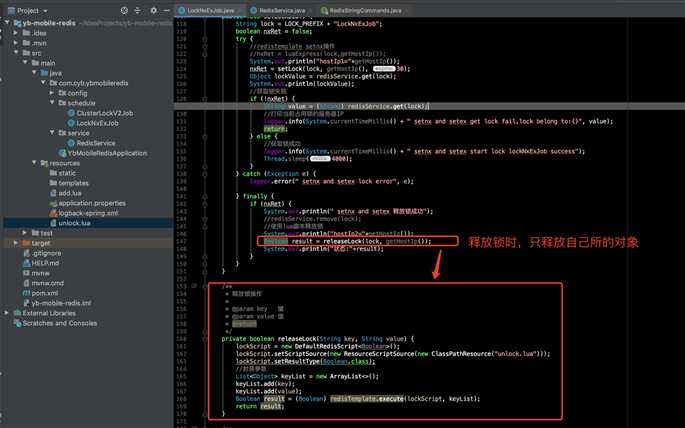Open logback-spring.xml file
The image size is (685, 428).
point(88,213)
